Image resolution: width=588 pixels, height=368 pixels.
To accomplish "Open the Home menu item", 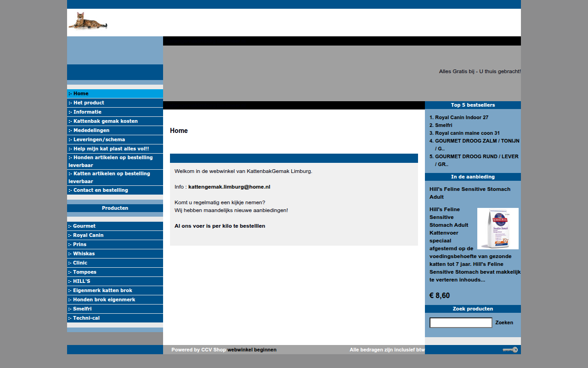I will point(115,94).
